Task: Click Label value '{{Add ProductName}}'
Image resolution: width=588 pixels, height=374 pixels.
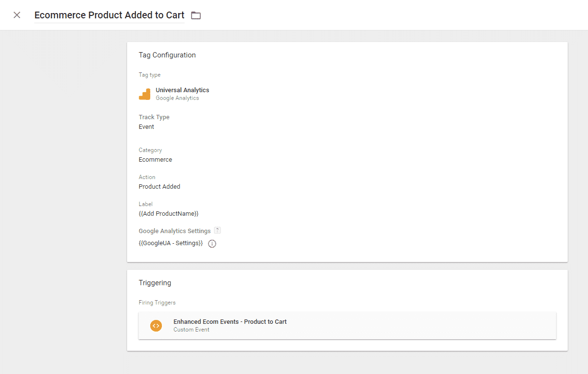Action: [169, 213]
